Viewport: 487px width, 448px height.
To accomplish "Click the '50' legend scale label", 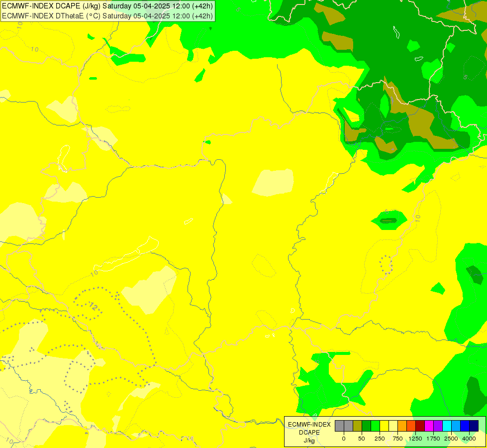I will pos(362,439).
